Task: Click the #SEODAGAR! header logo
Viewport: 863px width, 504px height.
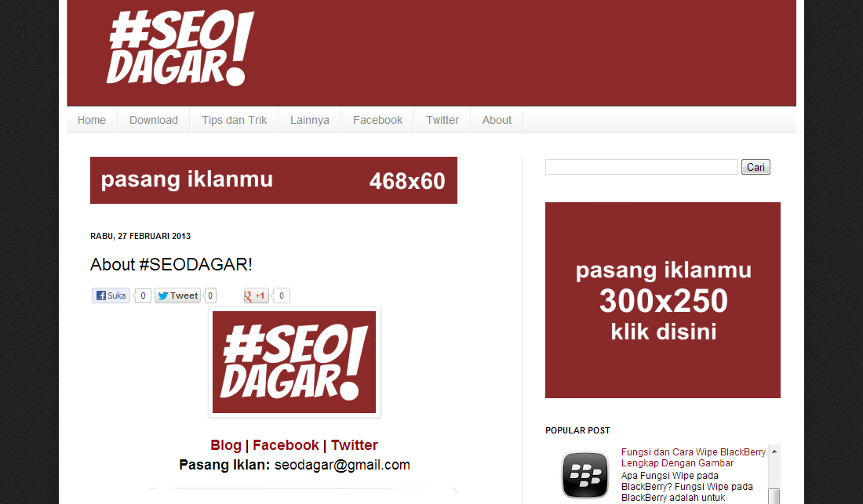Action: click(180, 49)
